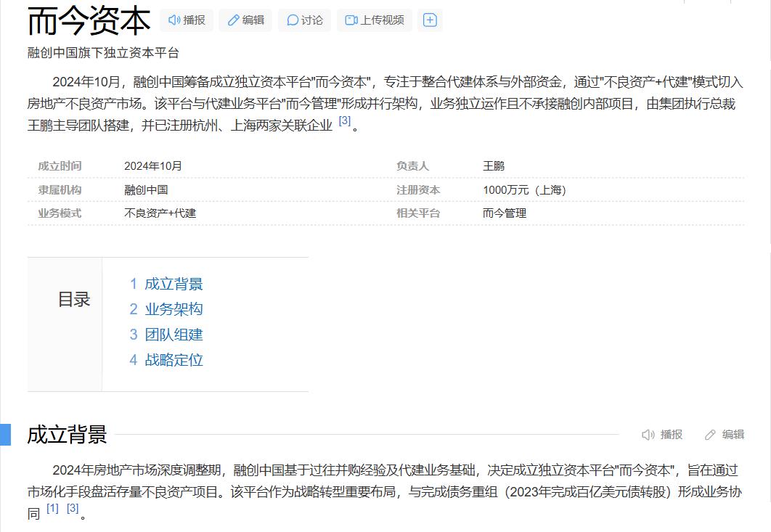Click the label 负责人

[412, 166]
